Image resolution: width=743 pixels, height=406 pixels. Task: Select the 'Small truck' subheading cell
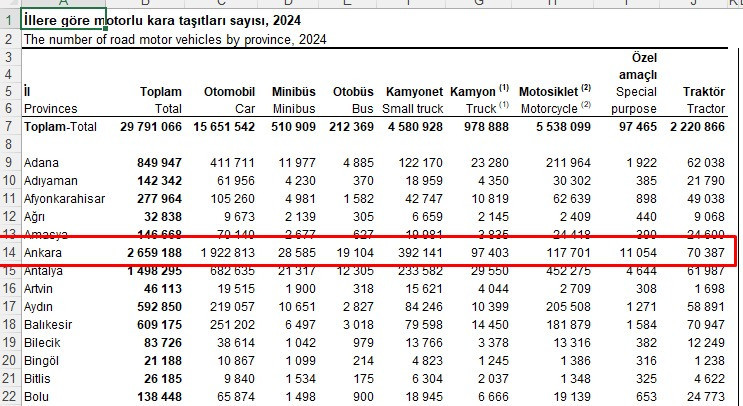[x=412, y=109]
